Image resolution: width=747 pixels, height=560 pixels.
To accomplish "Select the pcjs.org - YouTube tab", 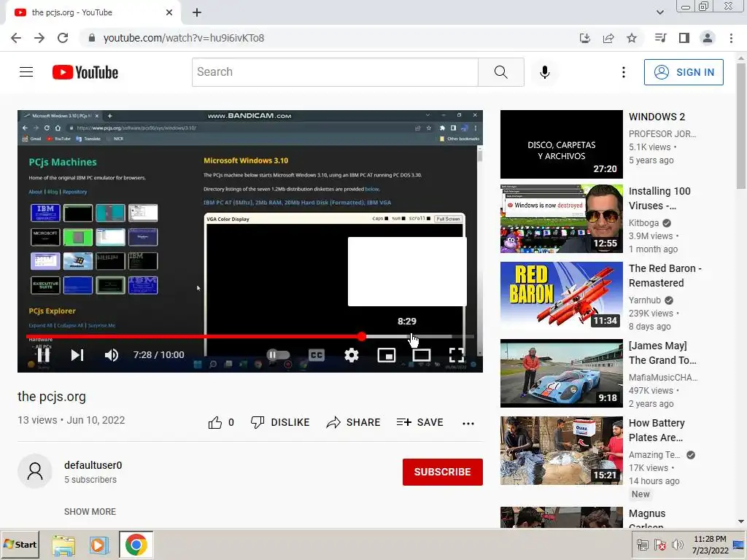I will (x=93, y=12).
